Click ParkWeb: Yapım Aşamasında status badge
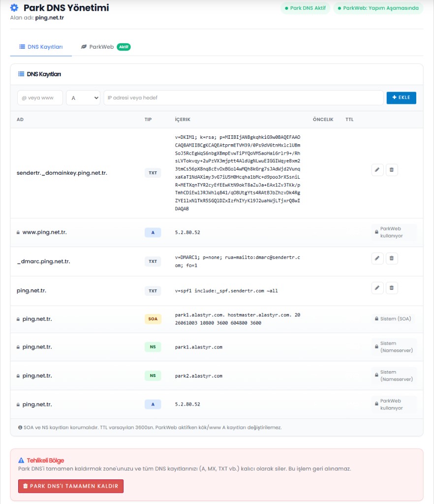This screenshot has height=504, width=434. (x=378, y=8)
